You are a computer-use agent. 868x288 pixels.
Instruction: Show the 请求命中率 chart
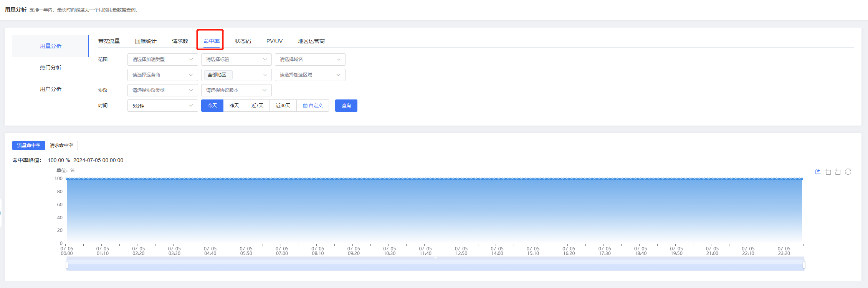point(61,146)
